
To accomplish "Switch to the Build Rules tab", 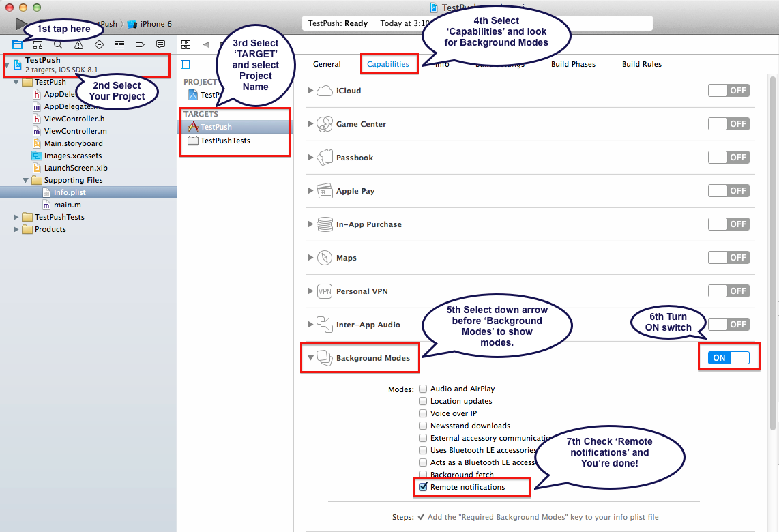I will tap(642, 64).
